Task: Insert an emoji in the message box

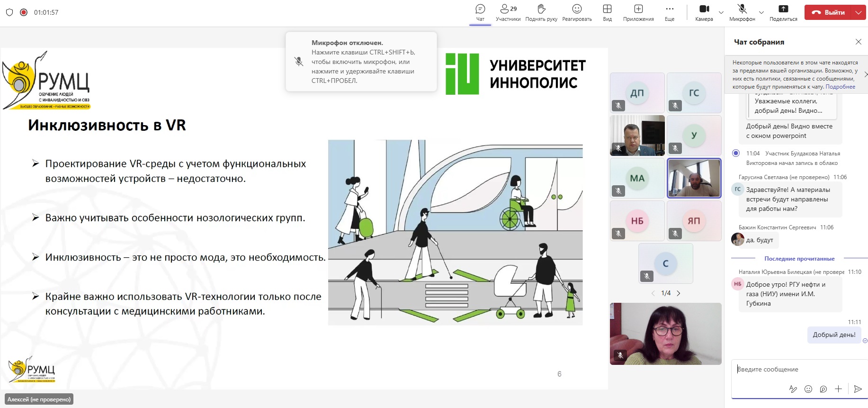Action: [x=808, y=389]
